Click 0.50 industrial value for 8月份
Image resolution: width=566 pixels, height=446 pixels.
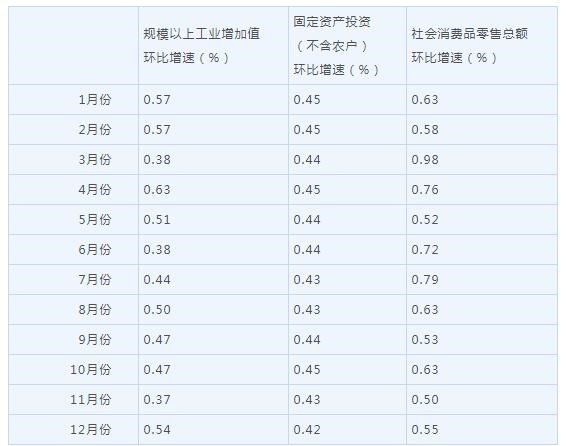click(157, 310)
